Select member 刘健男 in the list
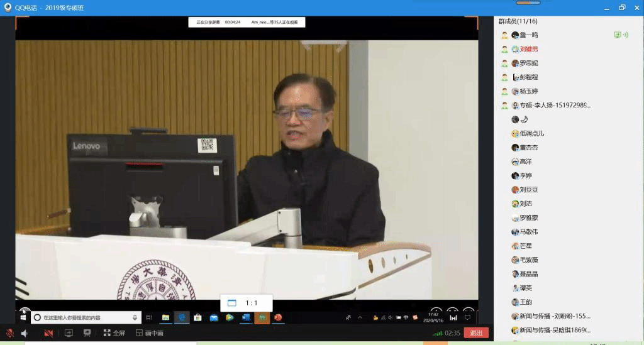Viewport: 644px width, 345px height. click(528, 49)
